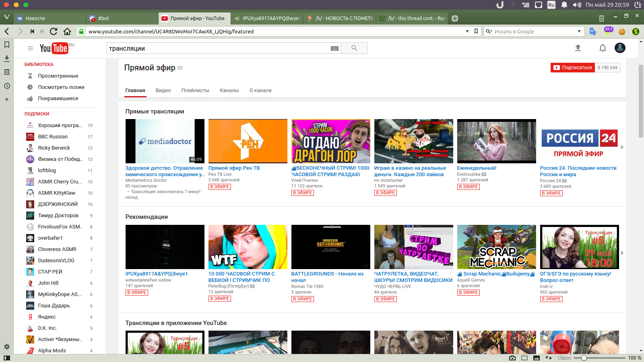644x362 pixels.
Task: Open the Vivaldi main menu
Action: [x=6, y=17]
